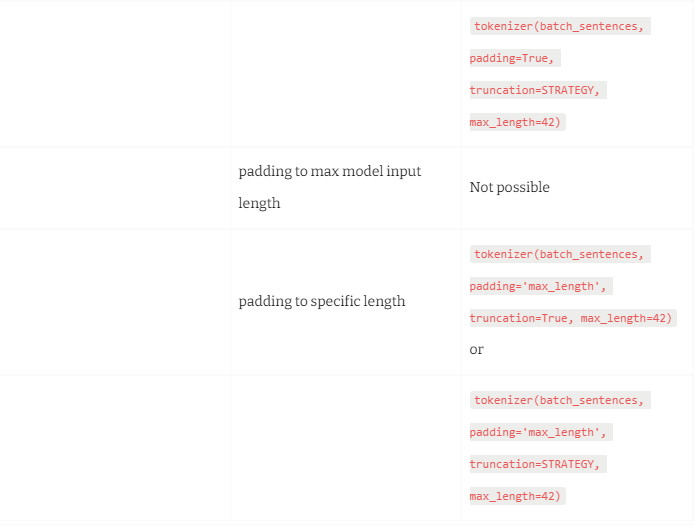
Task: Click the "padding to max model input" text
Action: click(x=330, y=172)
